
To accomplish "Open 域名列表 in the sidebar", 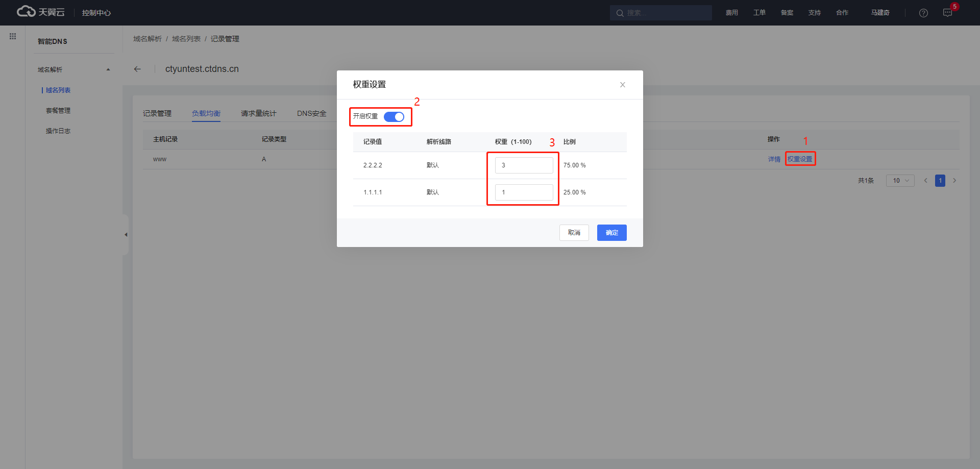I will tap(58, 90).
